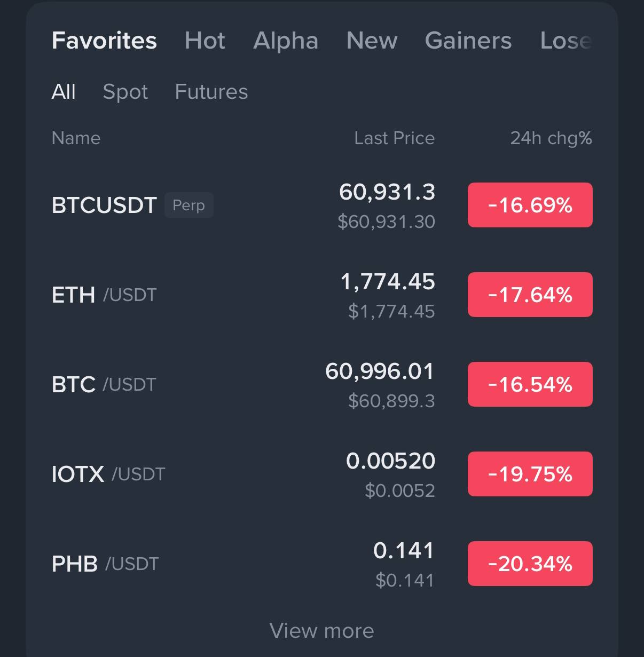
Task: Select the All filter
Action: coord(64,92)
